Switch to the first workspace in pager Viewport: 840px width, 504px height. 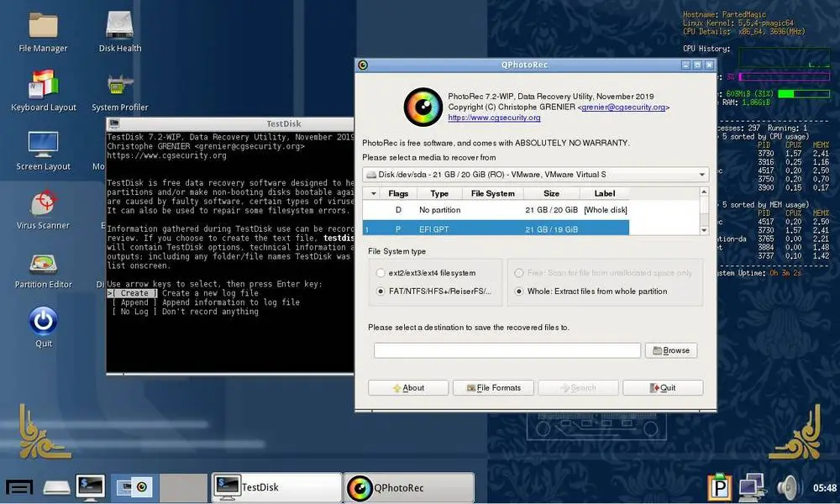134,487
